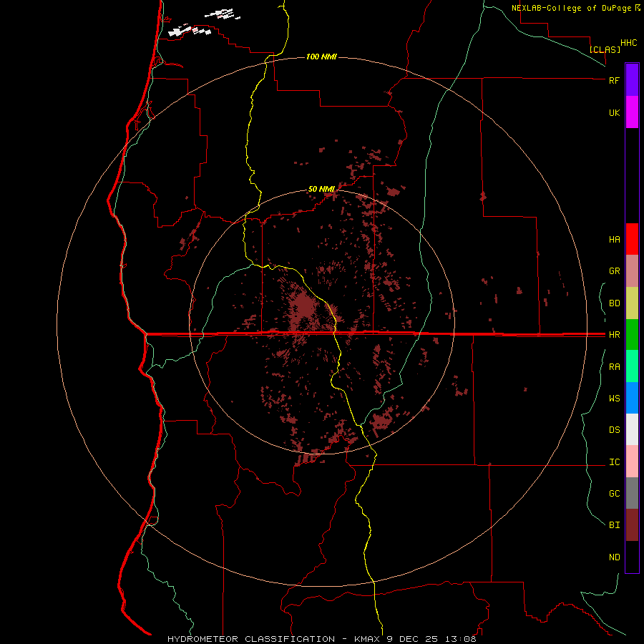Image resolution: width=644 pixels, height=644 pixels.
Task: Select the red HA legend color
Action: coord(632,239)
